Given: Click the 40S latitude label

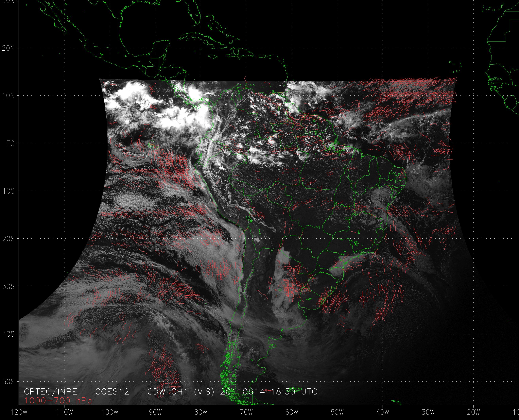Looking at the screenshot, I should (x=9, y=334).
